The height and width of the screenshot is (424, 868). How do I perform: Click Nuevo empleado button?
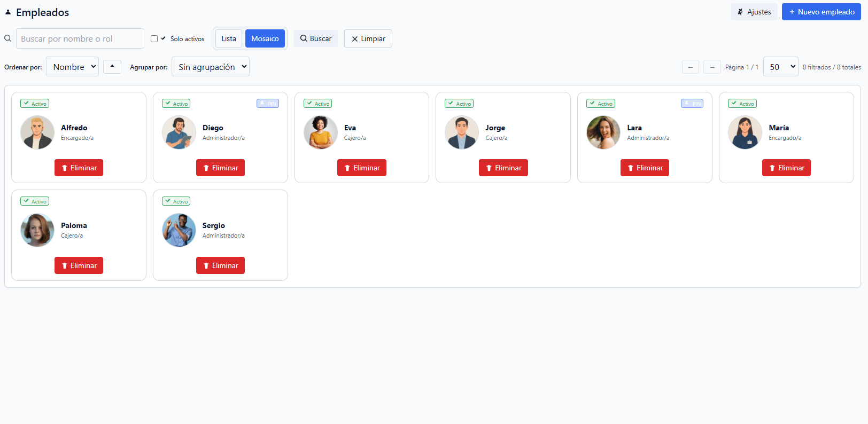[x=821, y=12]
